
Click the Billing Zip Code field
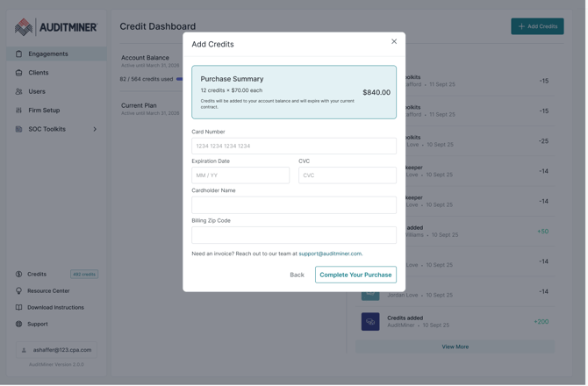click(293, 235)
